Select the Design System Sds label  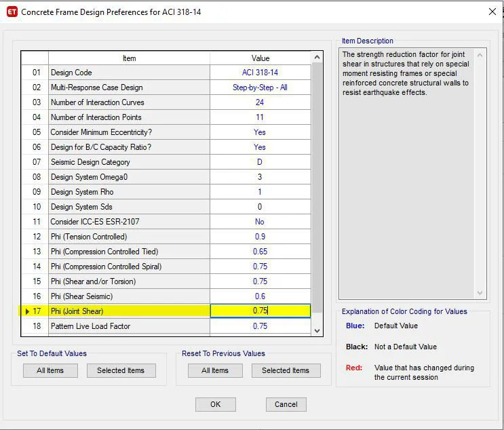coord(81,207)
